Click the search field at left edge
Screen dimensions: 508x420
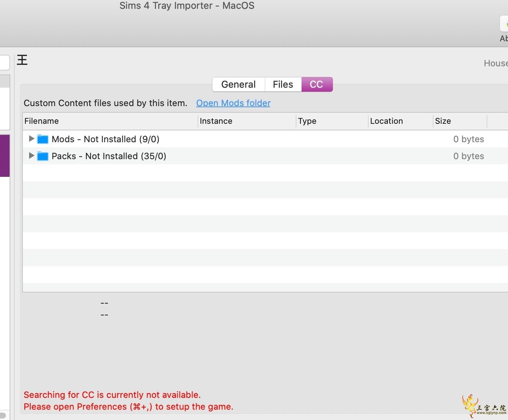[x=4, y=62]
